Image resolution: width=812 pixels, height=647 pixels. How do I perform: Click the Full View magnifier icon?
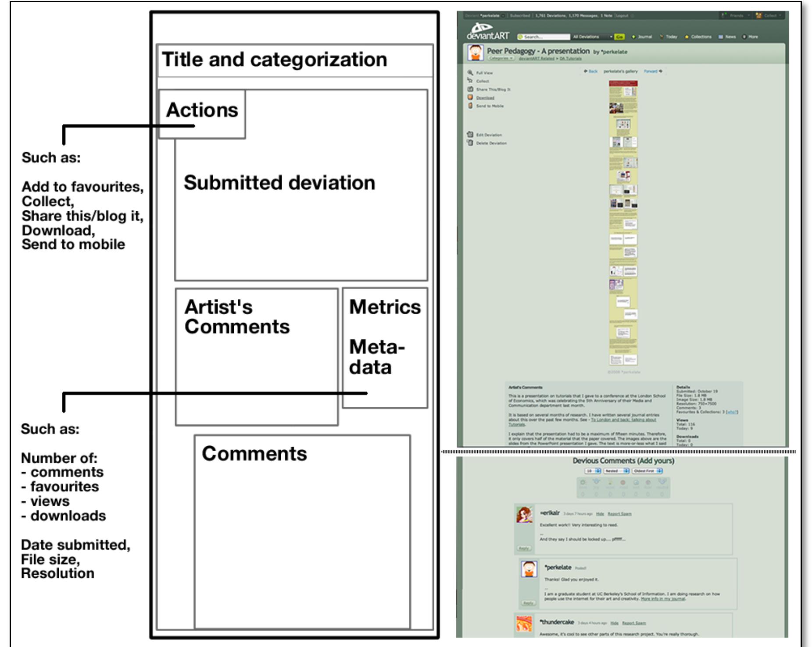tap(470, 72)
